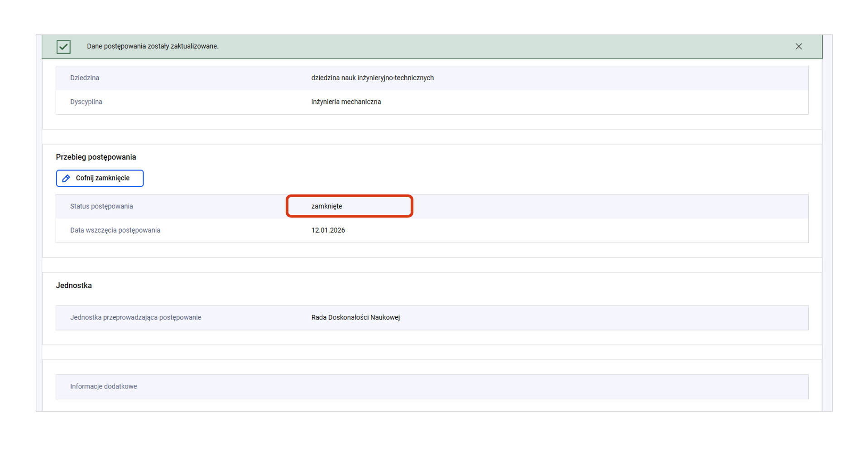Select the Rada Doskonałości Naukowej value
This screenshot has width=868, height=456.
355,318
